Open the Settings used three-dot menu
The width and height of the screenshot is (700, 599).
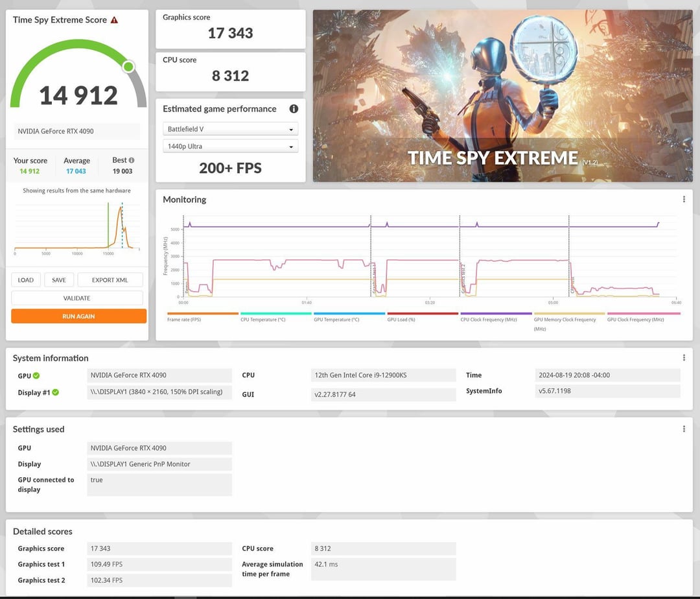pyautogui.click(x=684, y=429)
